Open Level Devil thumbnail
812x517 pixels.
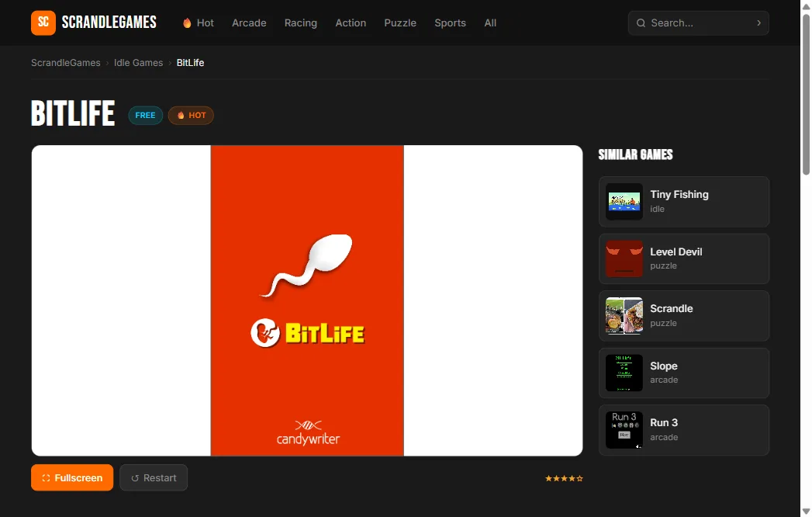click(x=624, y=258)
